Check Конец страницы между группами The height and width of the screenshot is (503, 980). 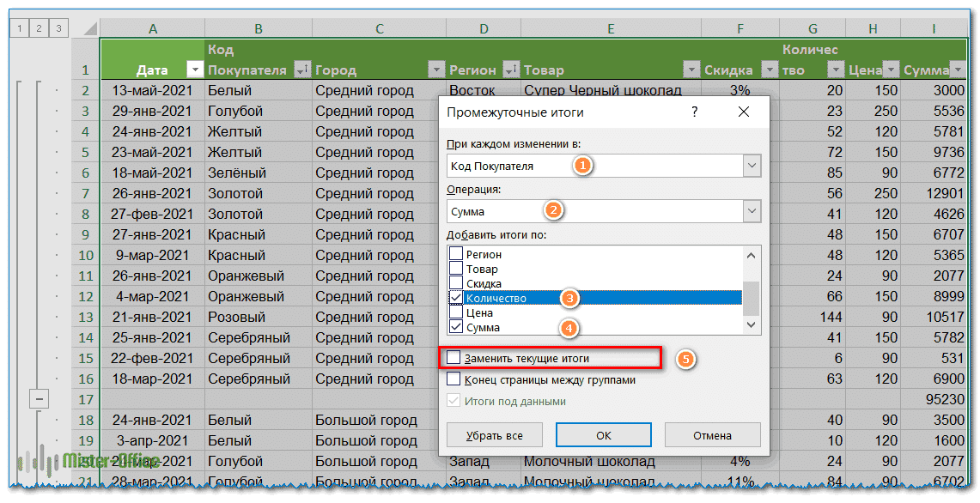click(x=453, y=379)
